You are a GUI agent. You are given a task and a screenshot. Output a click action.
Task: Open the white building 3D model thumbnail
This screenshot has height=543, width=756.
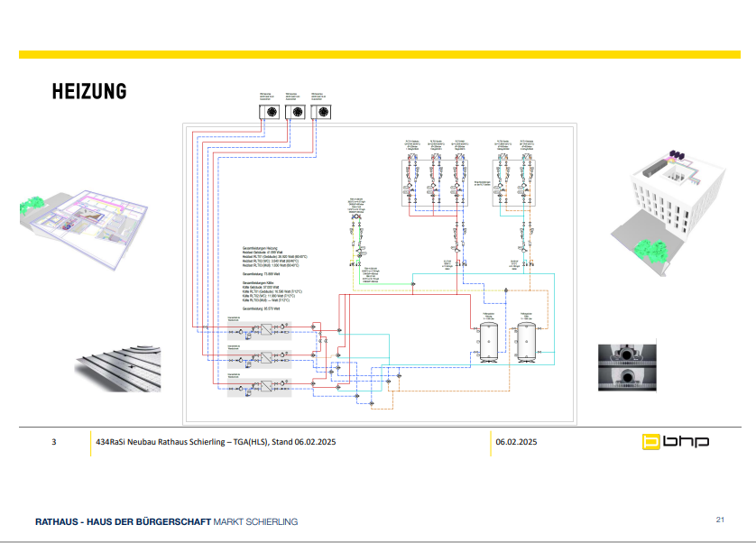[667, 201]
